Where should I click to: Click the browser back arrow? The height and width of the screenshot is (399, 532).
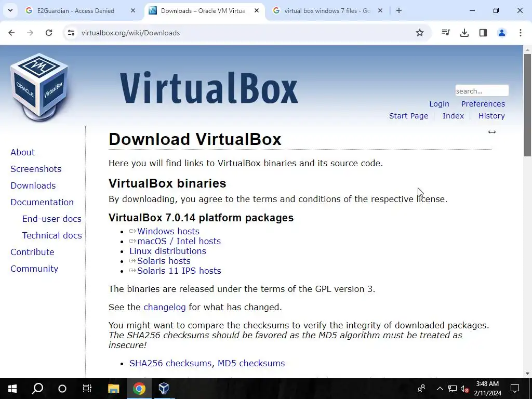point(11,33)
